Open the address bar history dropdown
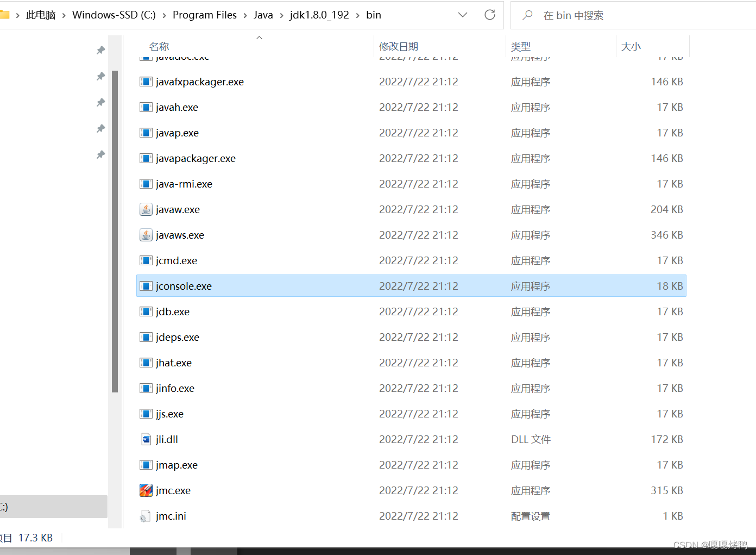The height and width of the screenshot is (555, 756). [x=463, y=15]
